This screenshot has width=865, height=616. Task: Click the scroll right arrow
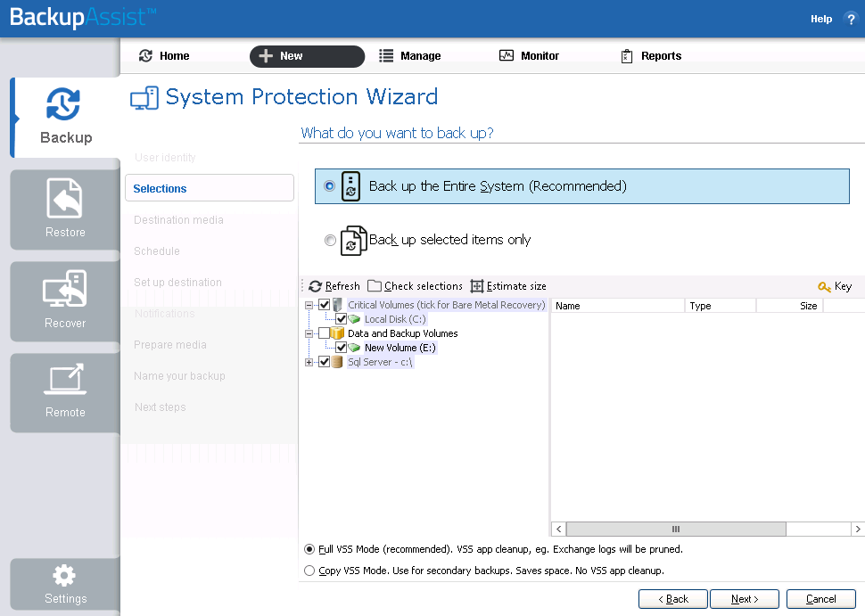[858, 529]
